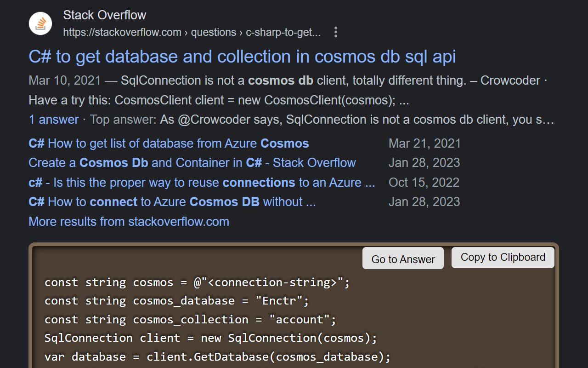Click the 'SqlConnection client = new' code line
The height and width of the screenshot is (368, 588).
tap(210, 338)
